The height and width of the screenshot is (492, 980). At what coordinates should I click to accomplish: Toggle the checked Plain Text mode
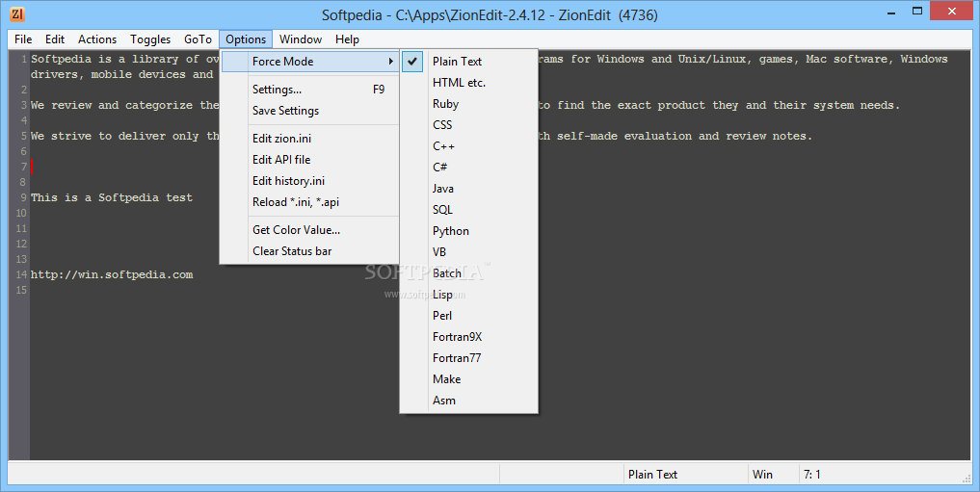point(468,62)
